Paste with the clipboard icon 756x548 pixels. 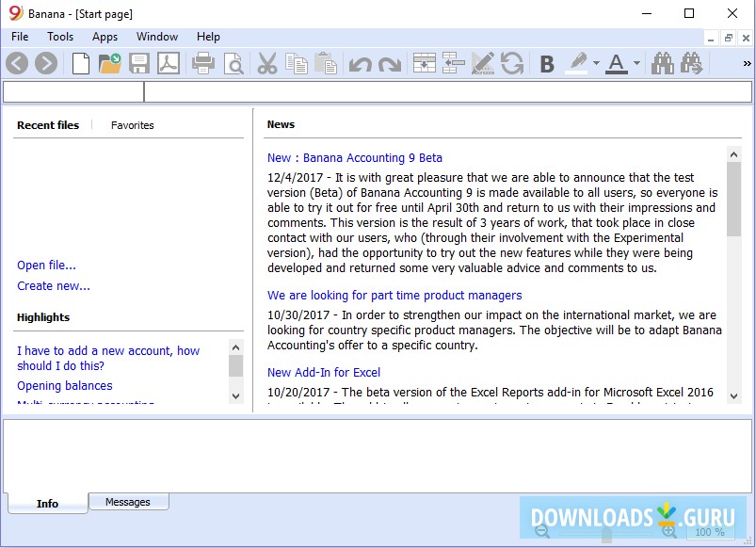(326, 63)
